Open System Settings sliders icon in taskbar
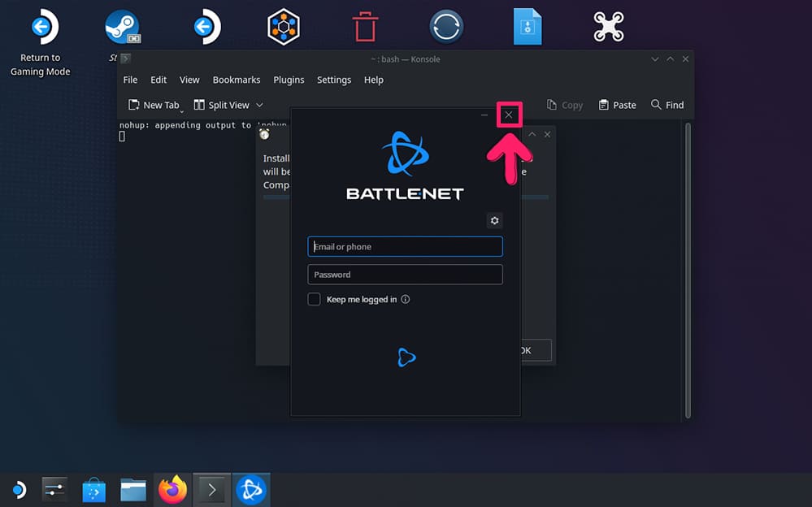 tap(54, 489)
